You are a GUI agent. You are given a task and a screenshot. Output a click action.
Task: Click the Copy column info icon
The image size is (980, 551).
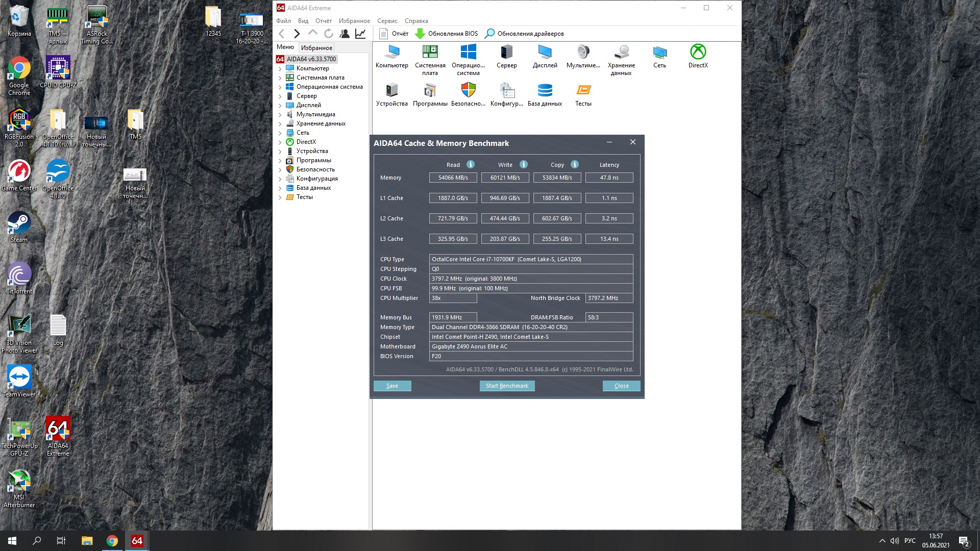click(575, 164)
